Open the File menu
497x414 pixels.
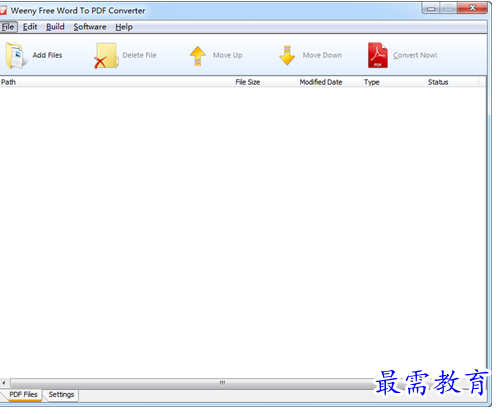[x=8, y=27]
